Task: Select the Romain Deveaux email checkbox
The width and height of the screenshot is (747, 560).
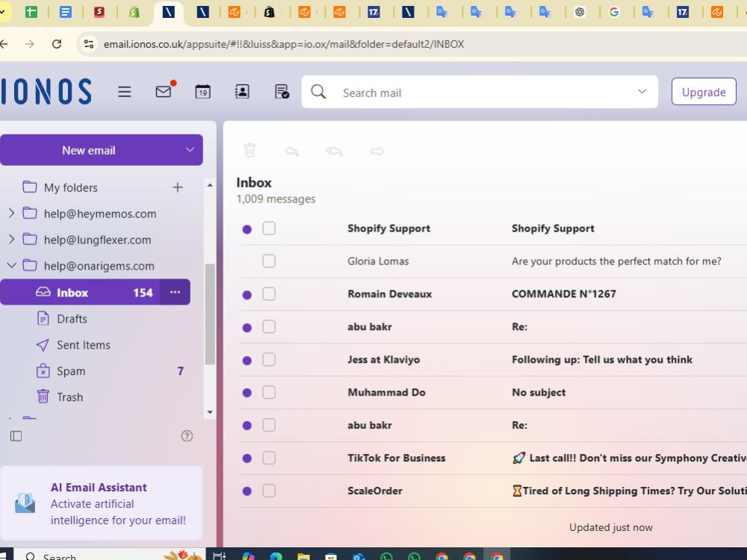Action: tap(269, 293)
